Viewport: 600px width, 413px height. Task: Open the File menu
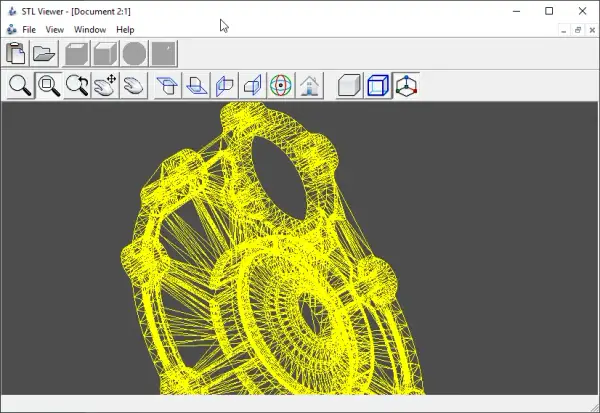[x=29, y=29]
